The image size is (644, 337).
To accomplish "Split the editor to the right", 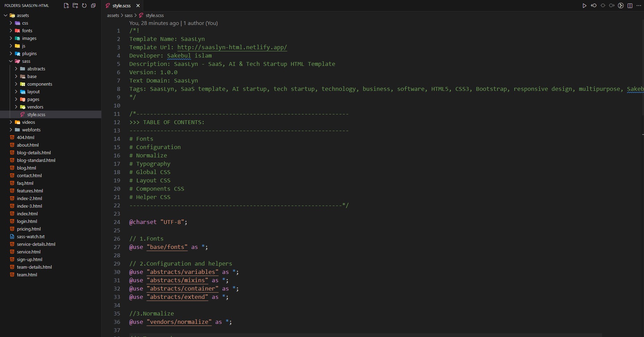I will pos(630,6).
